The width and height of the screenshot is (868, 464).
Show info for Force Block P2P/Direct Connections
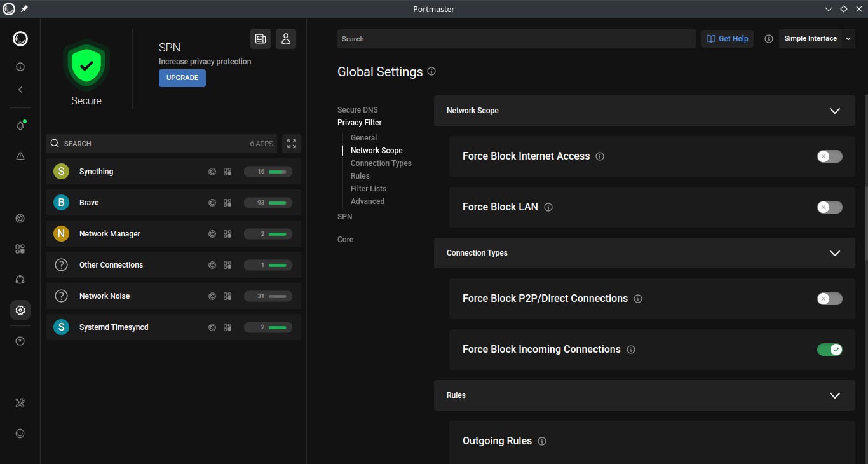638,299
